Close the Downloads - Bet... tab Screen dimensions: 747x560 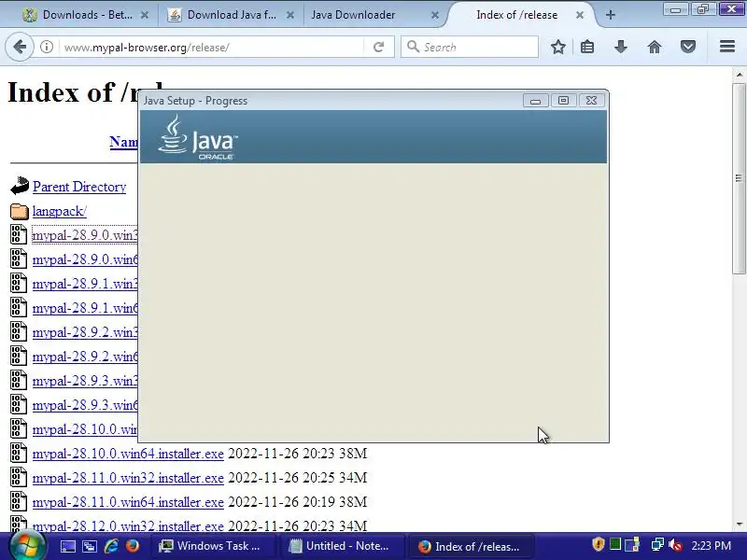(x=145, y=15)
